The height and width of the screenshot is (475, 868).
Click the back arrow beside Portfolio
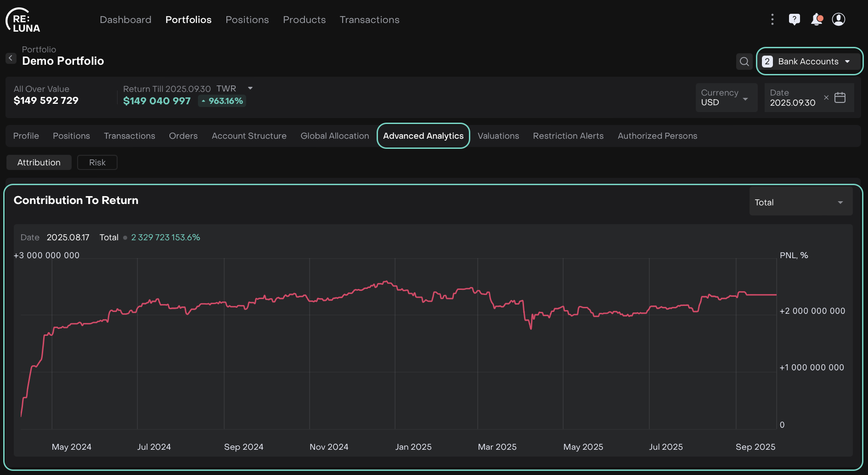pyautogui.click(x=11, y=58)
